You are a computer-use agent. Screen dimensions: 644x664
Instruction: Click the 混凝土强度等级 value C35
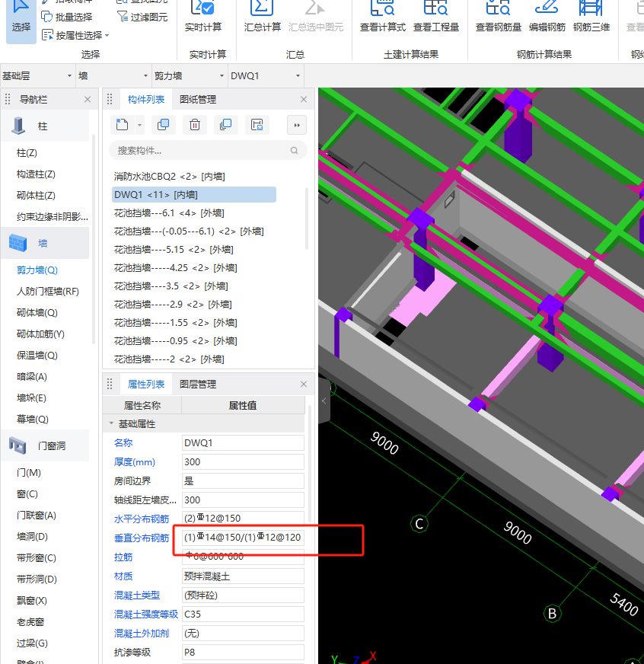point(243,615)
